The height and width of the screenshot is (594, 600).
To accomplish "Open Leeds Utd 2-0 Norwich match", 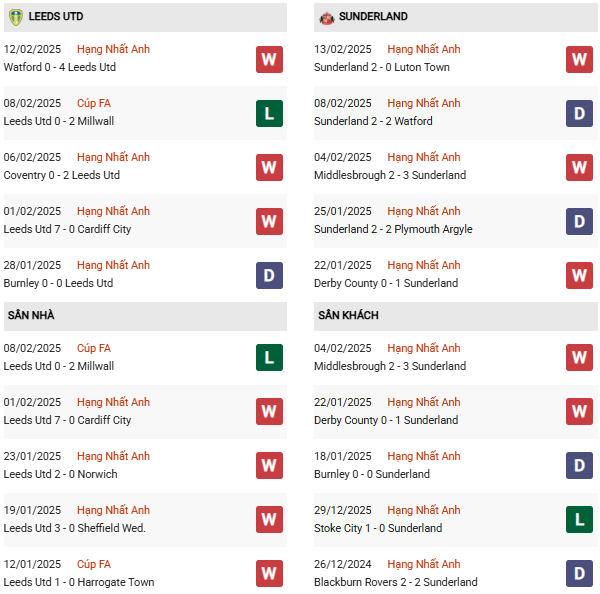I will point(61,474).
